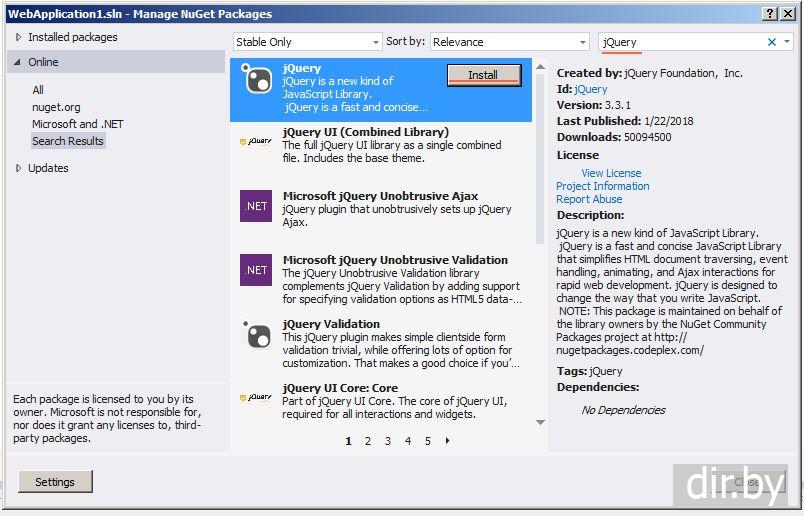
Task: Install the jQuery package
Action: (484, 75)
